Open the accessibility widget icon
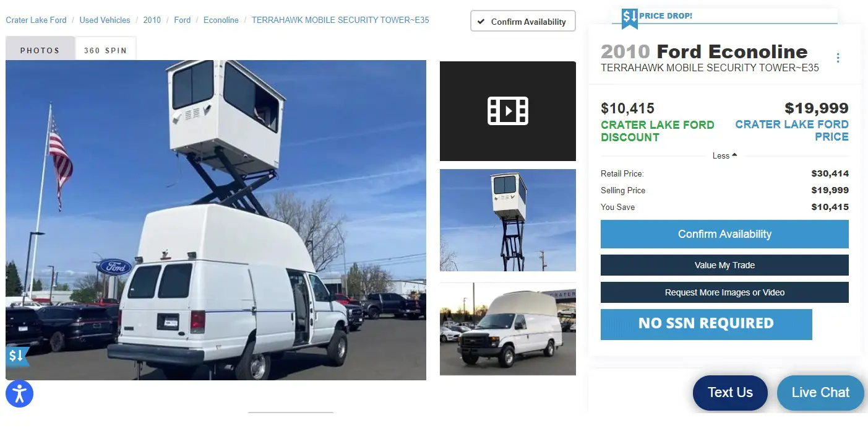 coord(19,393)
